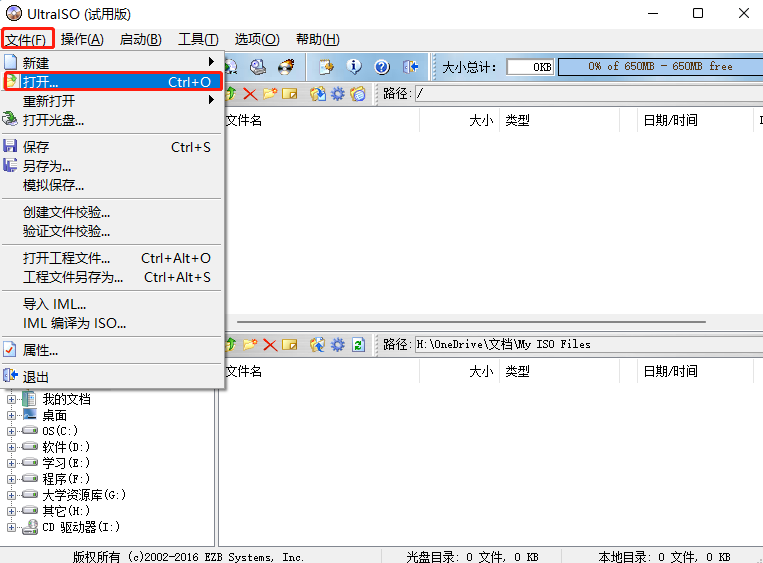Choose IML 编译为 ISO... menu entry

[x=112, y=323]
